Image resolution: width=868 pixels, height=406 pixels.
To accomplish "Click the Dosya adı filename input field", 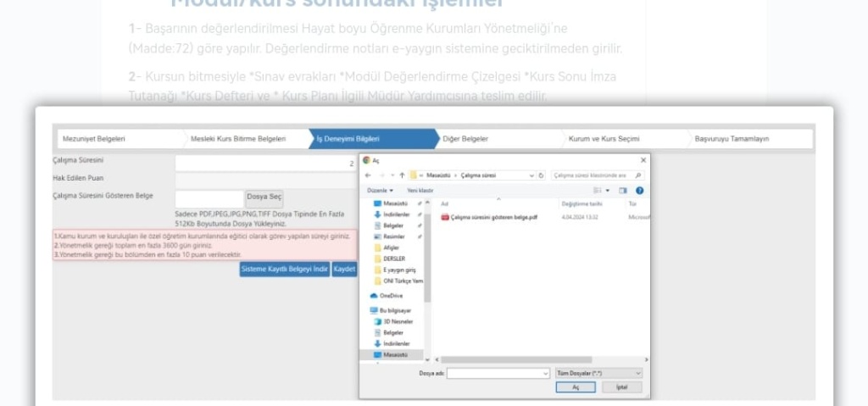I will [x=498, y=372].
